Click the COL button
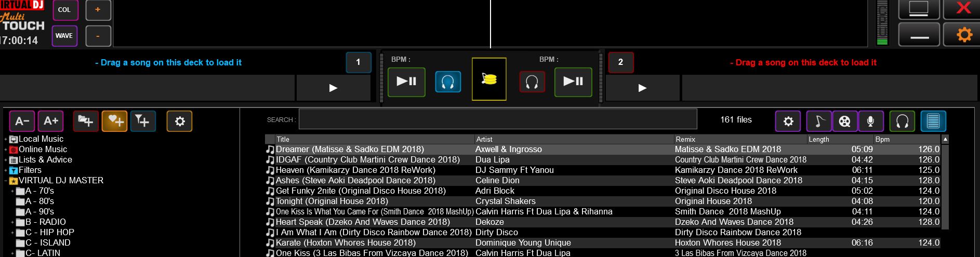Screen dimensions: 980x257 64,10
